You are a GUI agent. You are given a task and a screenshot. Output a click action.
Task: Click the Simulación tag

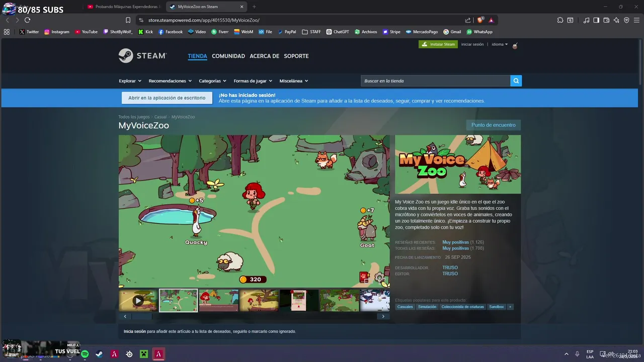click(427, 307)
